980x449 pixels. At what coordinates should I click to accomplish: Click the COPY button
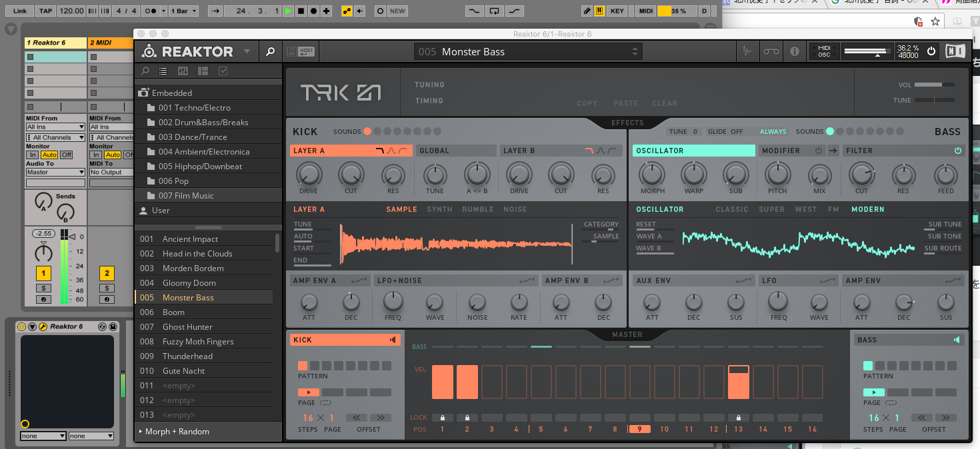587,103
